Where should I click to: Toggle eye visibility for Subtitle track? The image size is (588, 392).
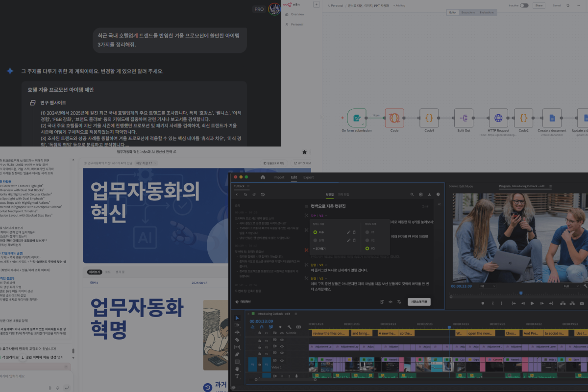click(x=282, y=333)
